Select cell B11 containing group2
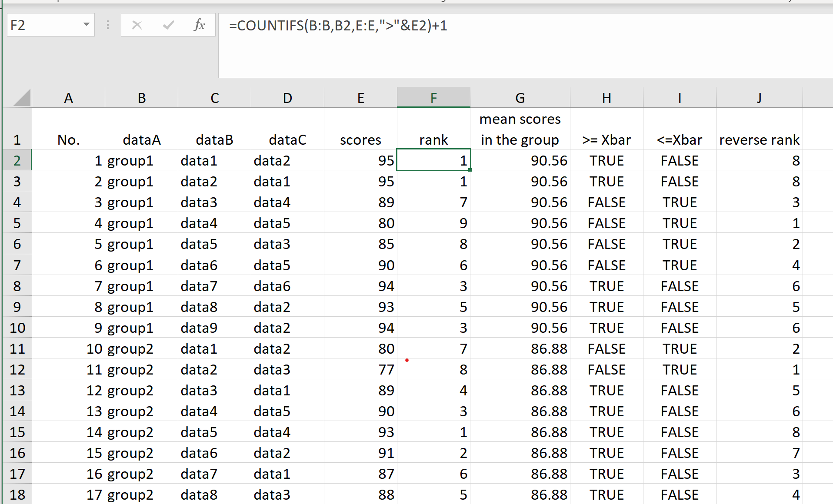The height and width of the screenshot is (504, 833). [x=141, y=348]
